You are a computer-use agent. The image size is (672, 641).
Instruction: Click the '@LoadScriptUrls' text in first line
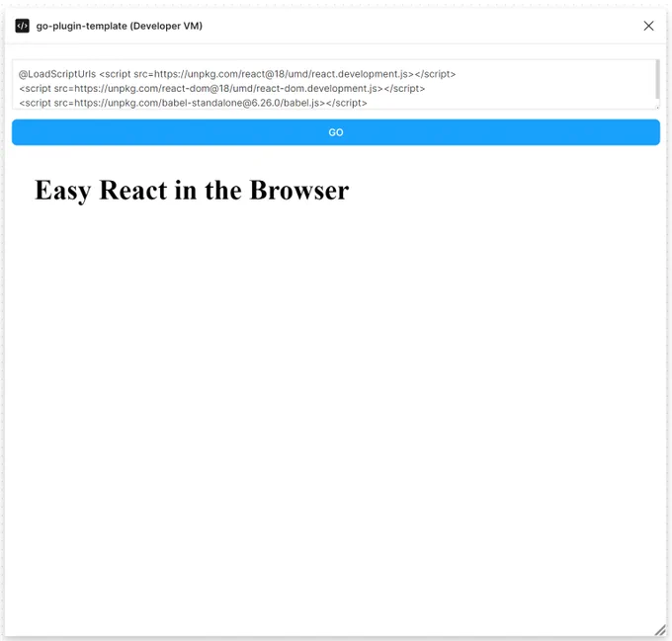(57, 74)
